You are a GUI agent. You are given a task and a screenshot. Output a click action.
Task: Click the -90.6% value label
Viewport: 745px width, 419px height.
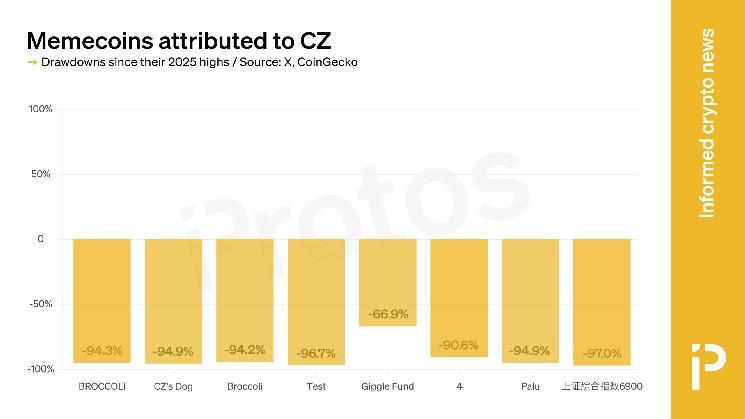pos(459,345)
